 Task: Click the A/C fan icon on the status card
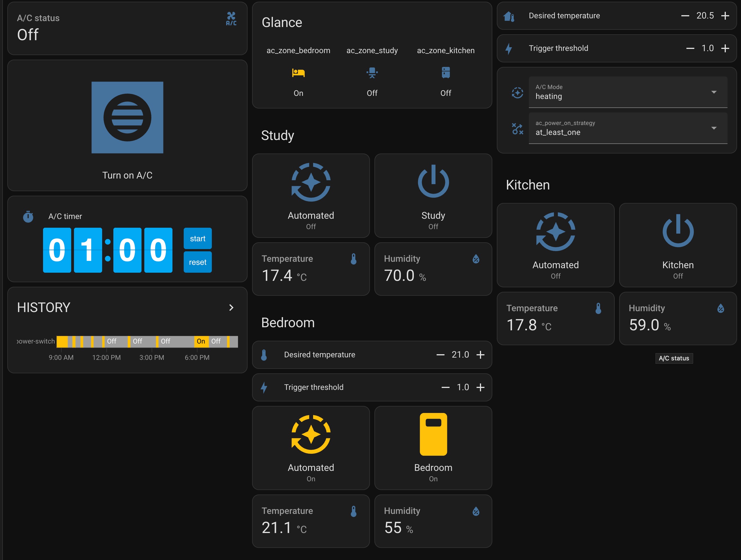232,18
